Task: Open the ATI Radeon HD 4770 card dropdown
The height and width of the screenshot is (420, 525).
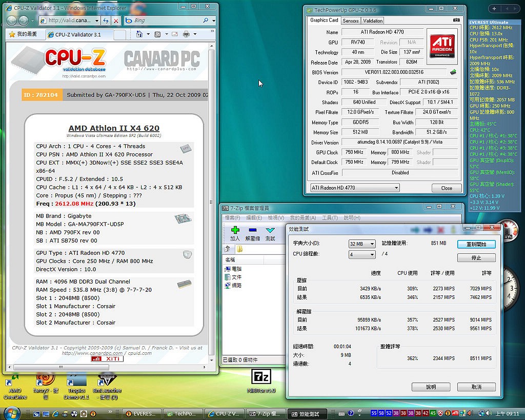Action: 355,188
